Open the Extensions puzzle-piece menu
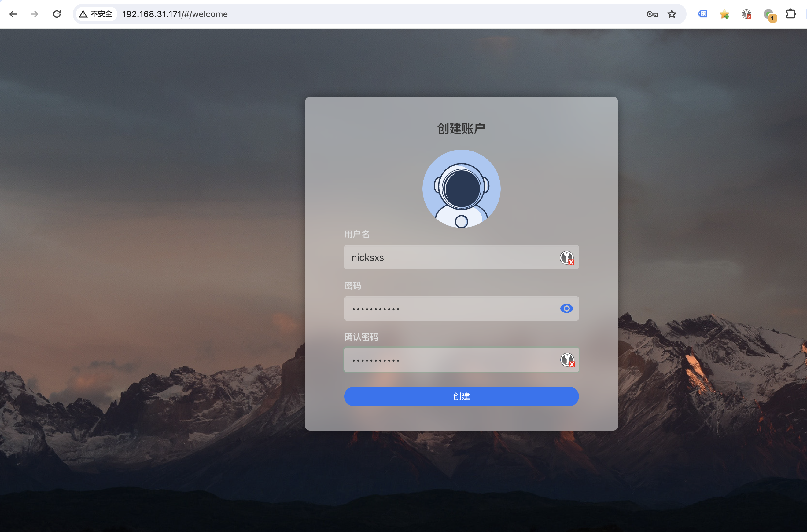The image size is (807, 532). pyautogui.click(x=791, y=14)
